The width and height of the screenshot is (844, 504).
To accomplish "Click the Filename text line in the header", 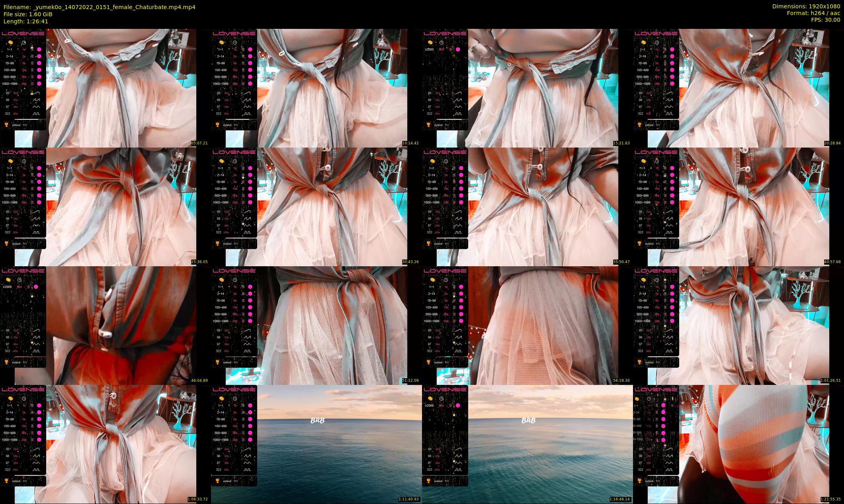I will 99,7.
